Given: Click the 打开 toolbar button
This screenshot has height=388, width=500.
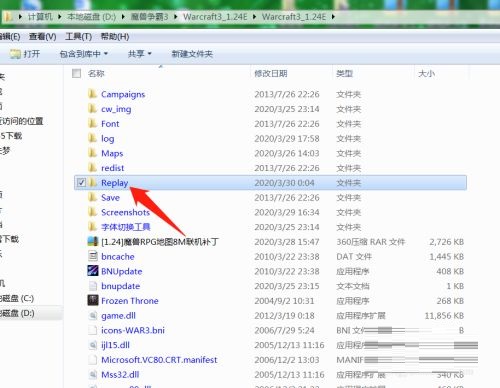Looking at the screenshot, I should (25, 53).
